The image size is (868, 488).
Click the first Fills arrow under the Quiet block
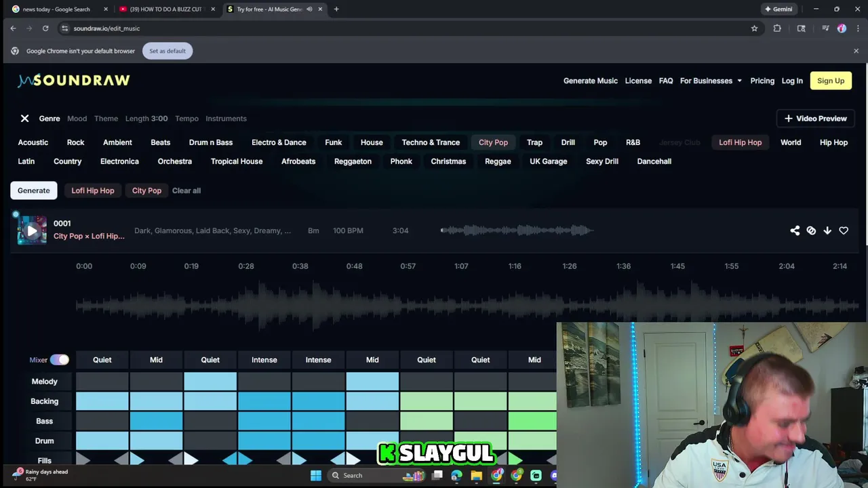[83, 460]
